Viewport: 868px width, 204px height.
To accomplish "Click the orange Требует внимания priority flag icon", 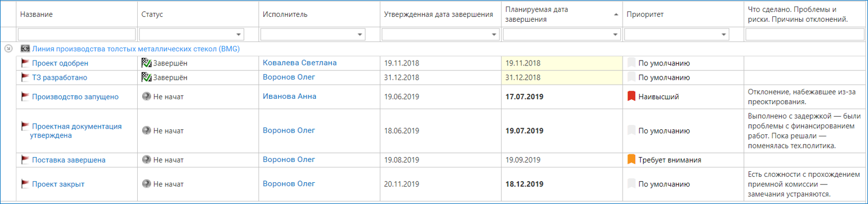I will [x=631, y=160].
